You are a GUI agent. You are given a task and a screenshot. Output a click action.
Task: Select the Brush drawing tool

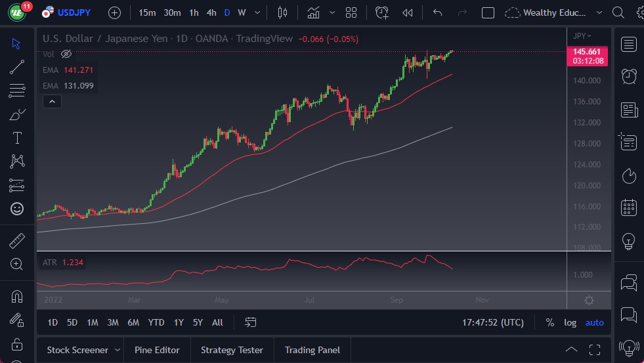(17, 114)
